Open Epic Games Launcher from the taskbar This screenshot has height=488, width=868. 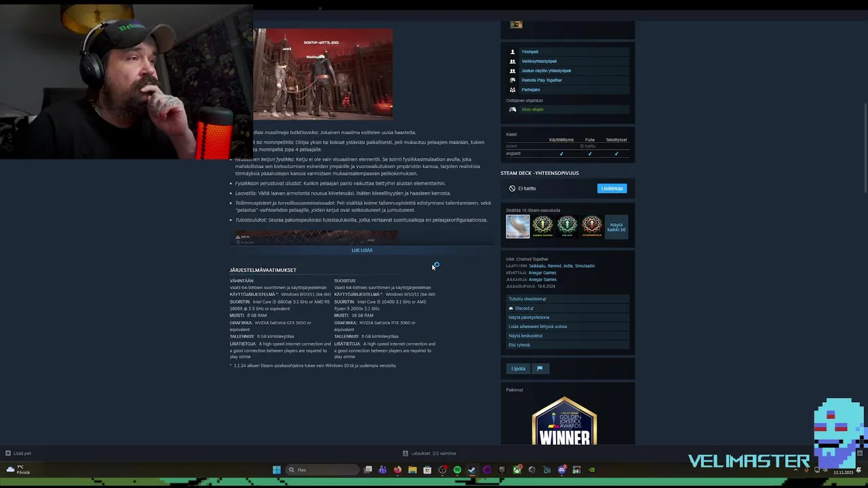pyautogui.click(x=502, y=470)
